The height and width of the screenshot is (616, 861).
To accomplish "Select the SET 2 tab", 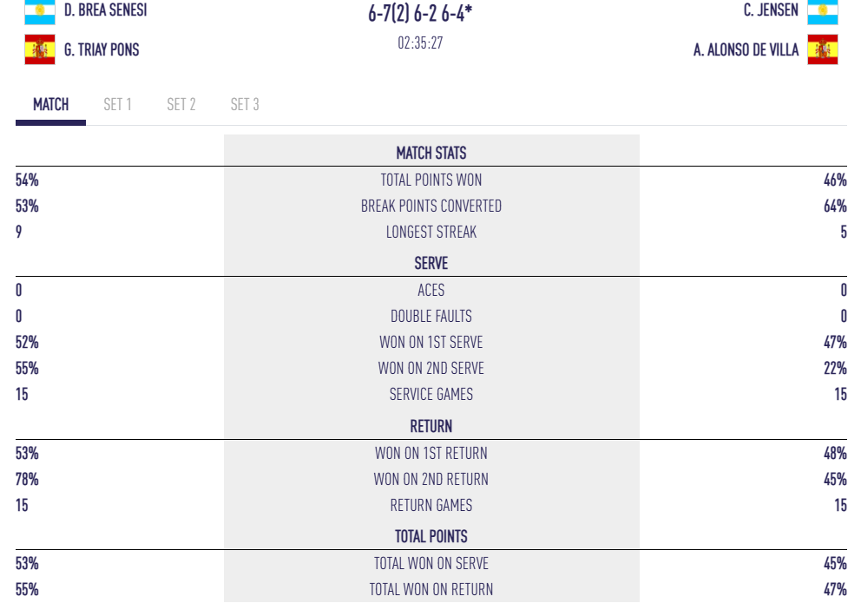I will tap(181, 105).
